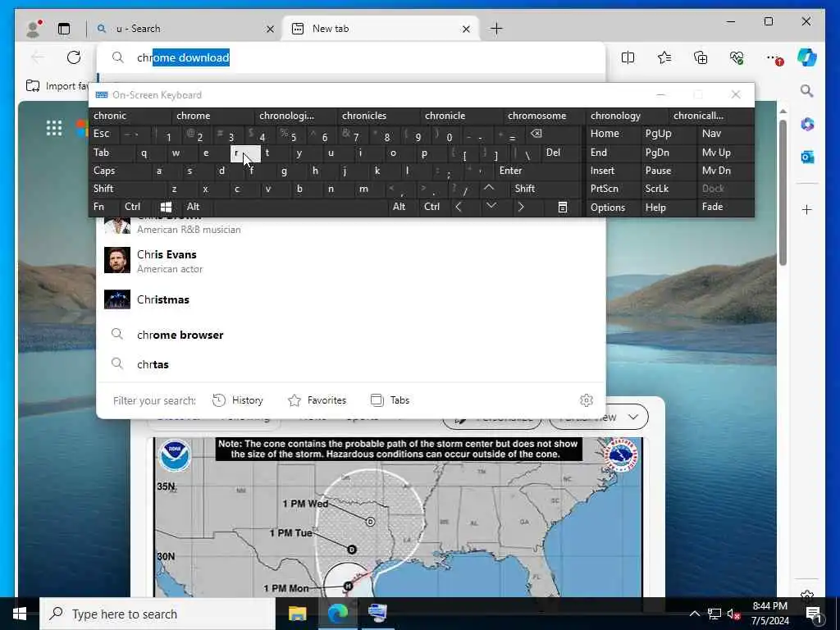
Task: Close the 'New tab' tab
Action: pyautogui.click(x=466, y=29)
